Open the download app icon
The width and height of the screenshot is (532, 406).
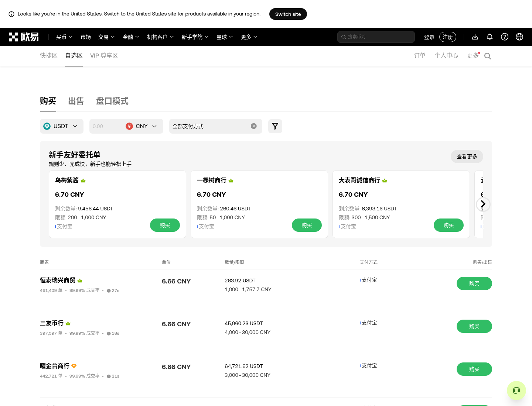pyautogui.click(x=475, y=37)
